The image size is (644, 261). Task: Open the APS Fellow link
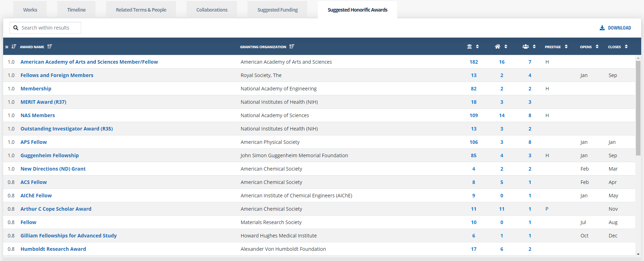point(34,142)
